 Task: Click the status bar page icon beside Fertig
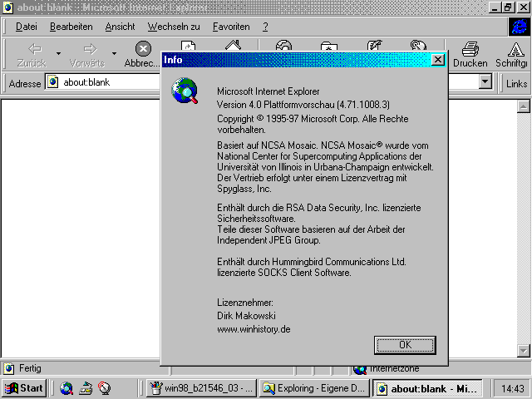click(9, 368)
